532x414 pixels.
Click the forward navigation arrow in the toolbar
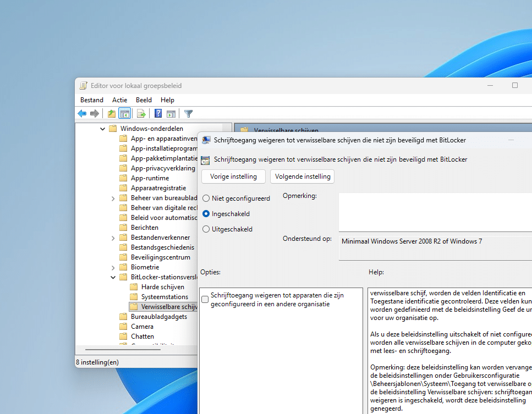95,113
